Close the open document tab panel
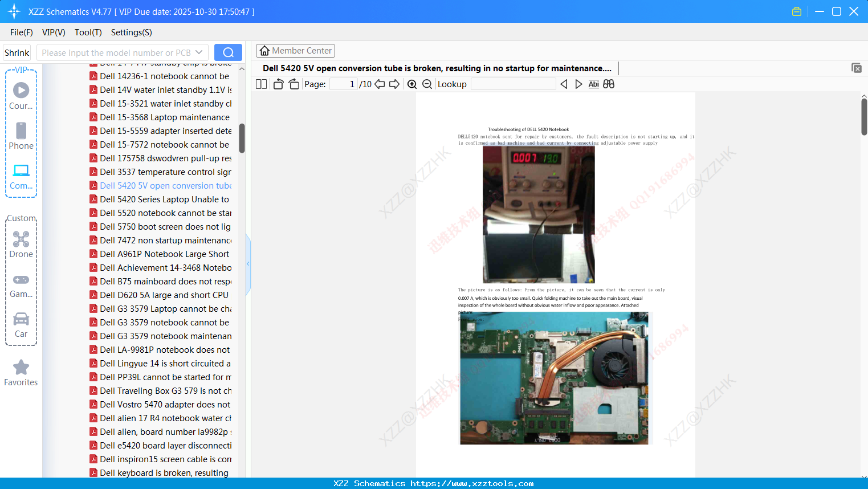This screenshot has height=489, width=868. click(856, 68)
